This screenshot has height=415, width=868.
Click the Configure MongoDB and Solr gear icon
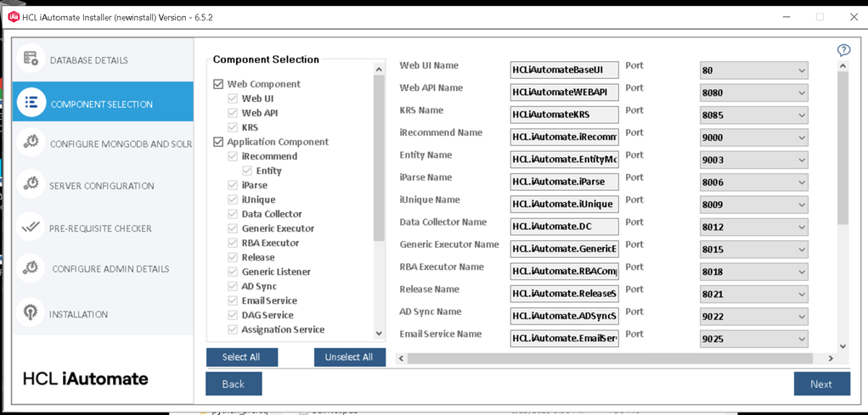pos(31,143)
